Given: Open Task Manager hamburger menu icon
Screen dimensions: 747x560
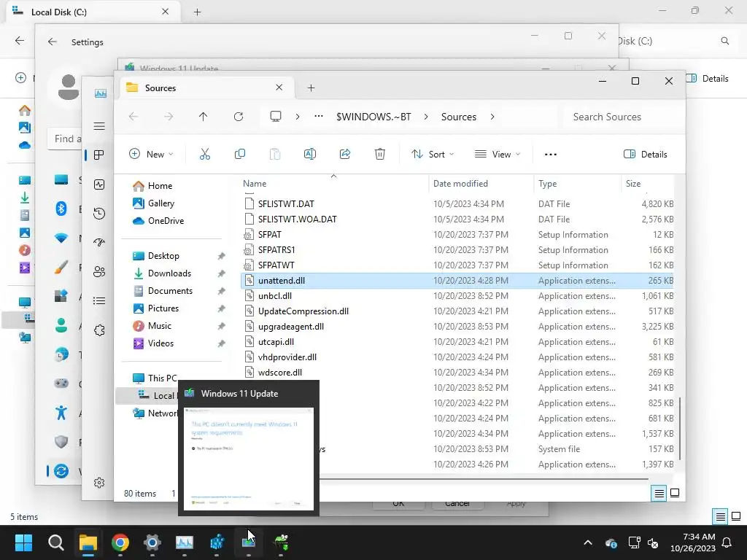Looking at the screenshot, I should [99, 126].
